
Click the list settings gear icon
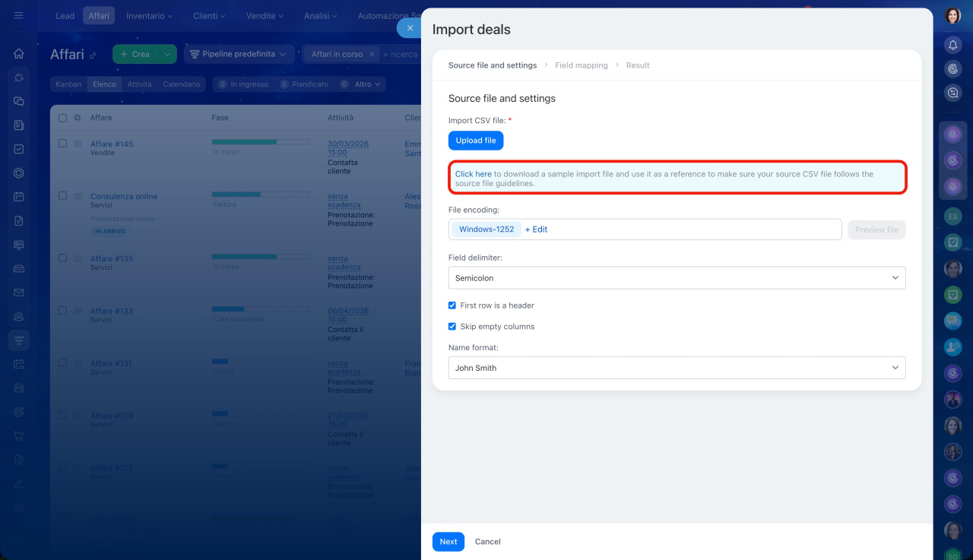point(77,118)
